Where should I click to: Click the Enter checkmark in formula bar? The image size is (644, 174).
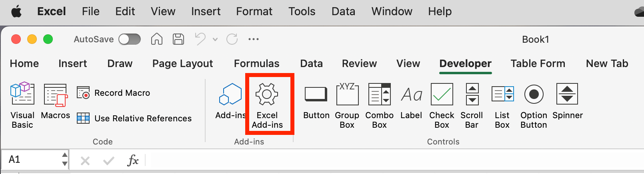pyautogui.click(x=108, y=160)
